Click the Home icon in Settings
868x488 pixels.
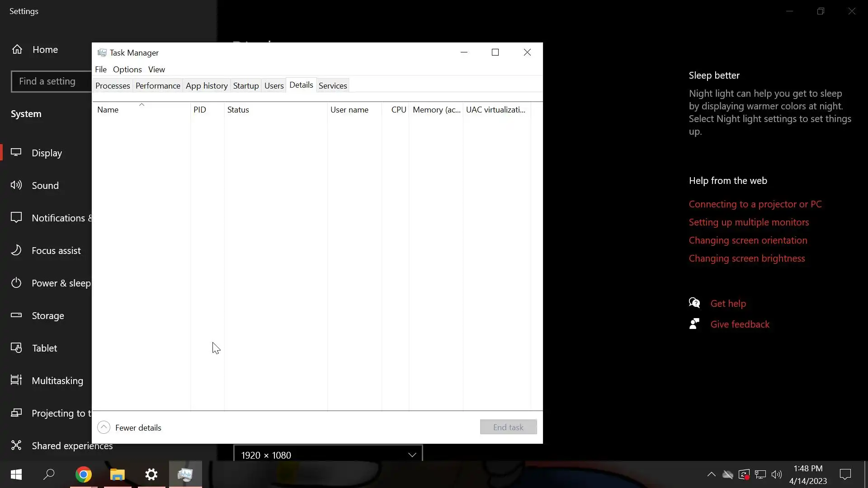pos(17,49)
